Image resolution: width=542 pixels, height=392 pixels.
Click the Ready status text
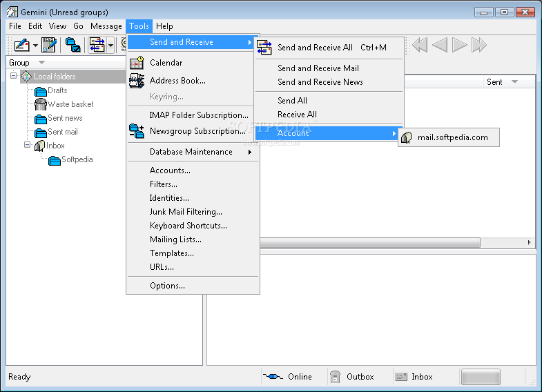pyautogui.click(x=19, y=377)
